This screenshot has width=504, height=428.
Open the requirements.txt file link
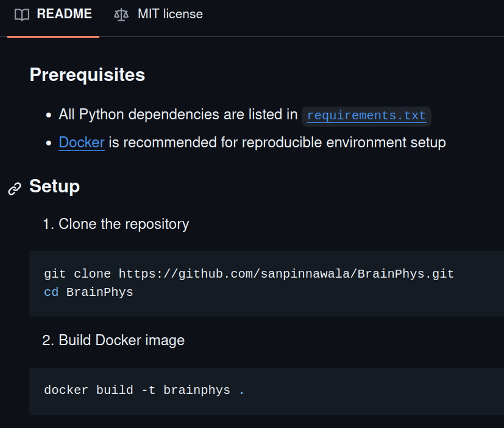coord(366,116)
